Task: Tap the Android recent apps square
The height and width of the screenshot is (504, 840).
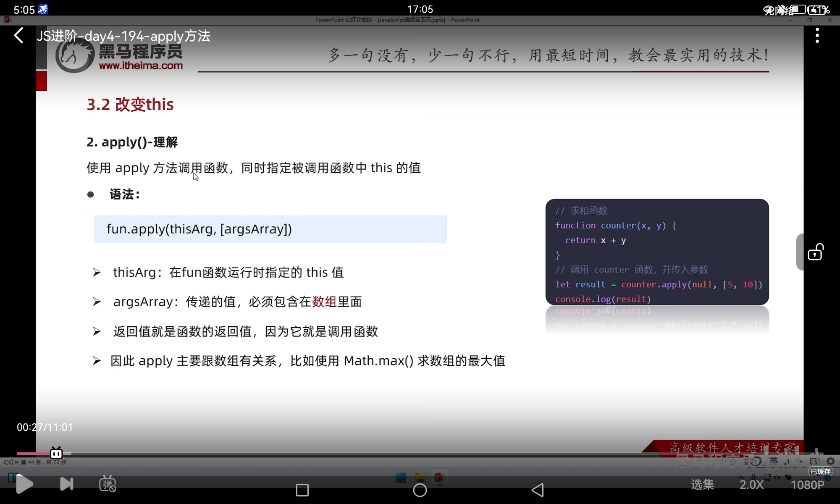Action: click(x=302, y=490)
